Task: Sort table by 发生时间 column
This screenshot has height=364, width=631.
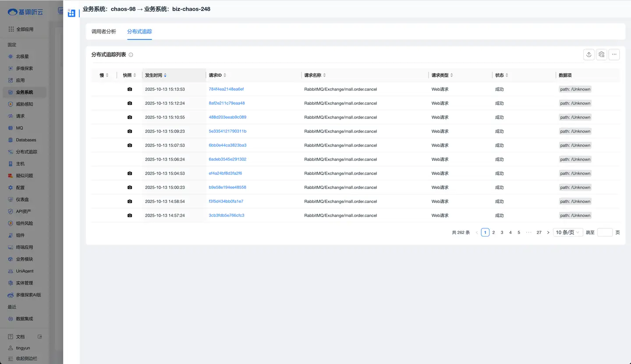Action: [156, 75]
